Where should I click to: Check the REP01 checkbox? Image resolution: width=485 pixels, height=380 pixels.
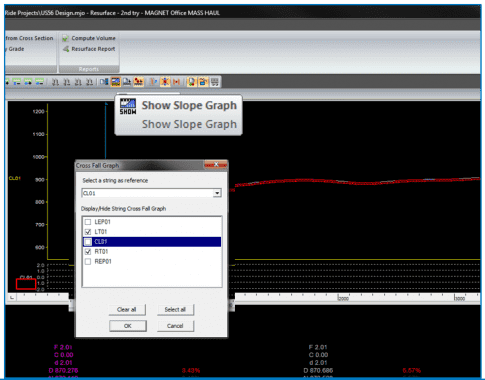(x=88, y=262)
